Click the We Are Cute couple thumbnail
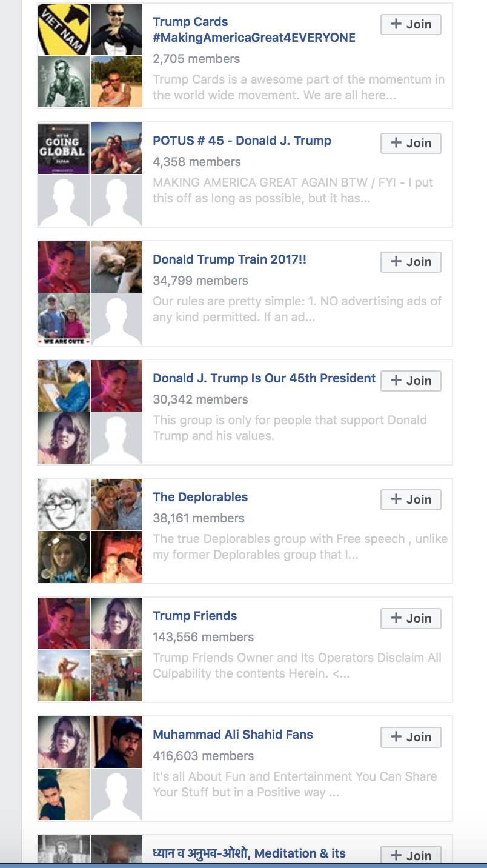 point(64,319)
